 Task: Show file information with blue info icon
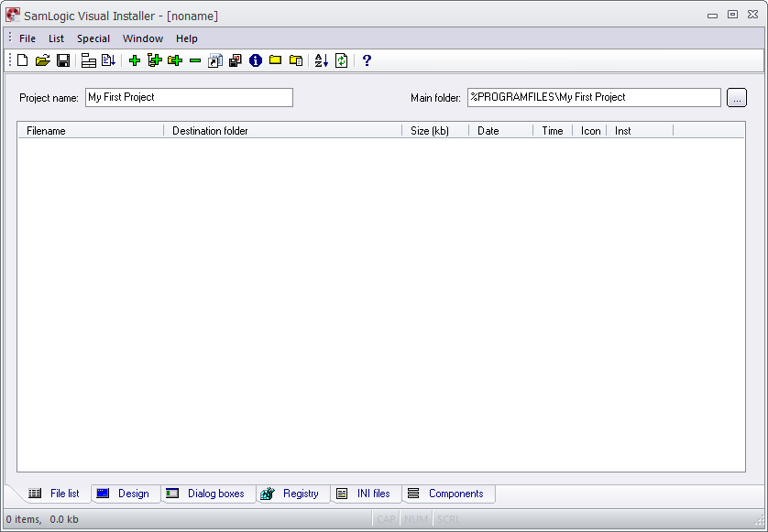coord(256,60)
